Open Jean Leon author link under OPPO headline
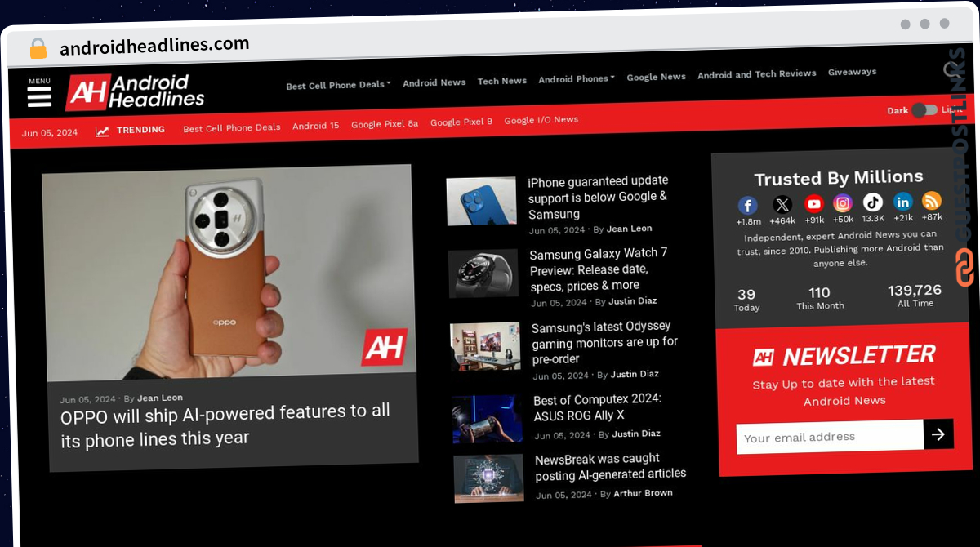The width and height of the screenshot is (980, 547). 160,398
